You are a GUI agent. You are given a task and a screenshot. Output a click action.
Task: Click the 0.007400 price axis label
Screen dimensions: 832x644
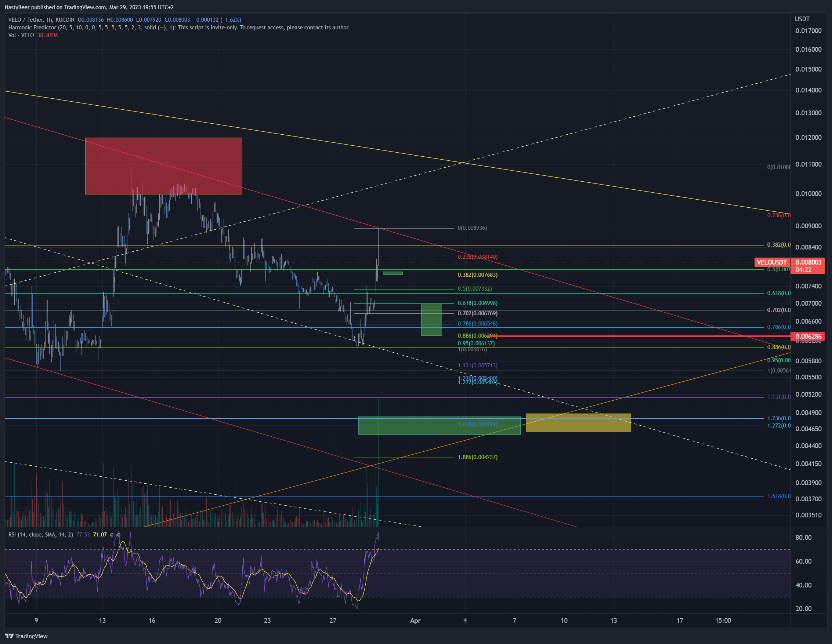809,286
